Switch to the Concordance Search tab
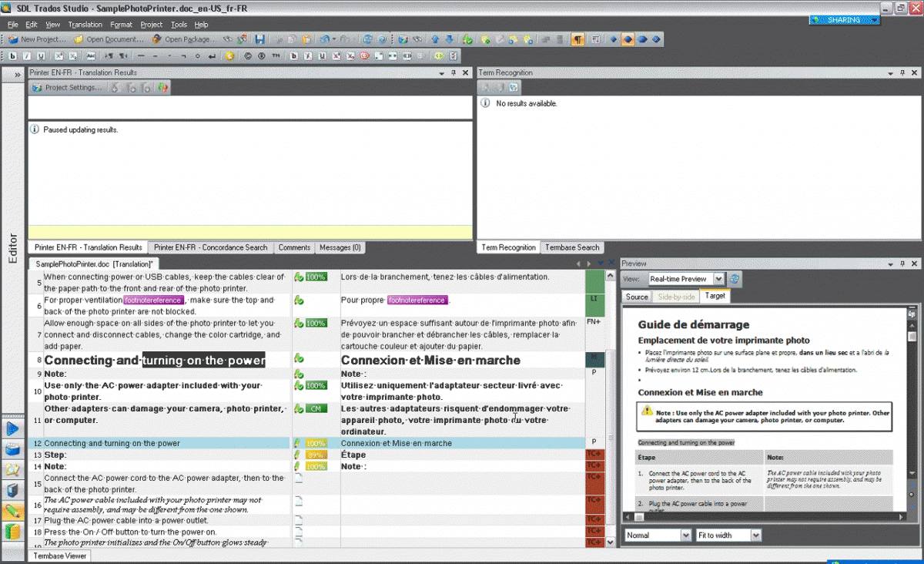Screen dimensions: 924x564 [210, 247]
